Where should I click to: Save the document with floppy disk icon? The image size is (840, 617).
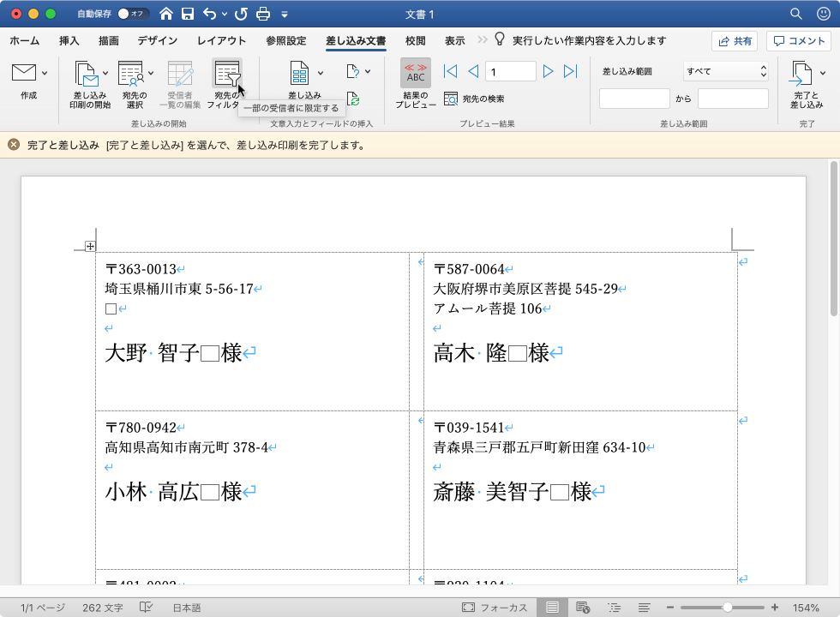coord(188,14)
